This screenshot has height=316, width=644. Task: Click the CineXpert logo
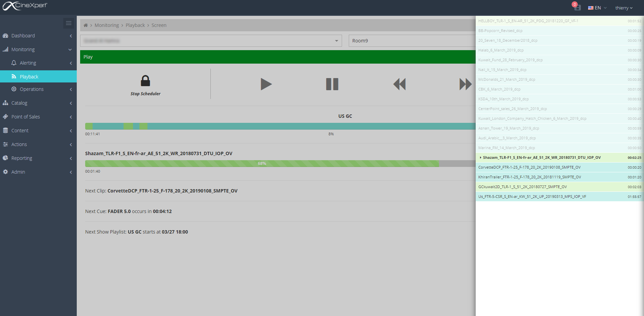tap(25, 6)
